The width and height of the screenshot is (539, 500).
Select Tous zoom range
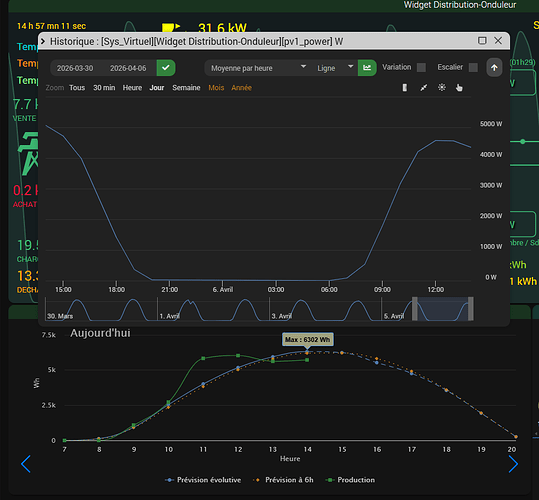point(77,88)
